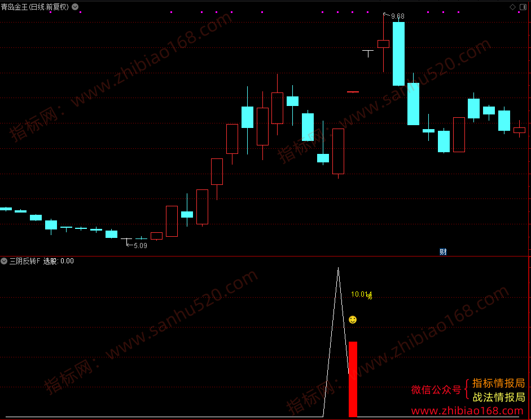Open the 财 finance marker icon
This screenshot has width=531, height=420.
443,251
